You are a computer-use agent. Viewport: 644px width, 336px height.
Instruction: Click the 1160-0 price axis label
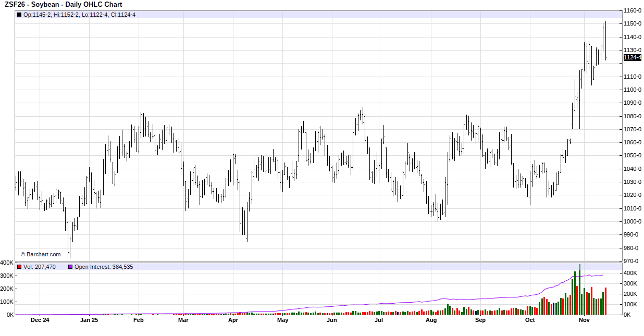[633, 10]
